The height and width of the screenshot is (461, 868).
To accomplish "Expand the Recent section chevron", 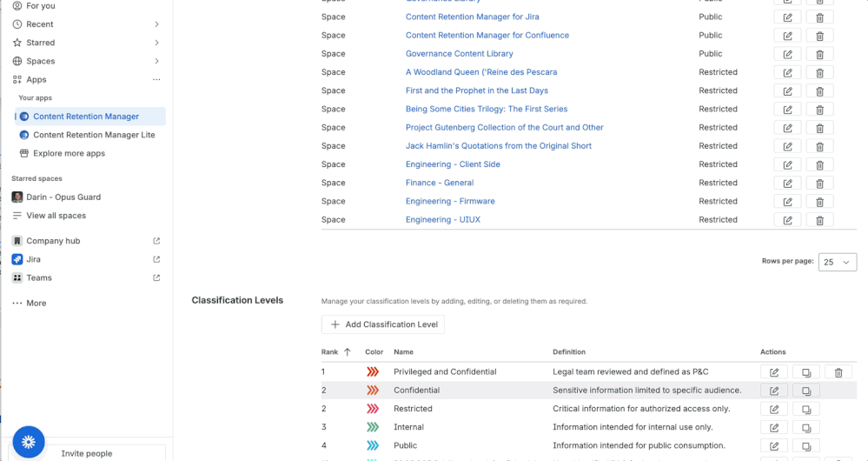I will point(156,24).
